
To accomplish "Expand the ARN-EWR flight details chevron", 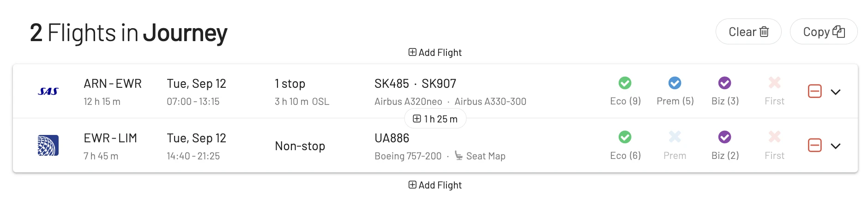I will [836, 92].
